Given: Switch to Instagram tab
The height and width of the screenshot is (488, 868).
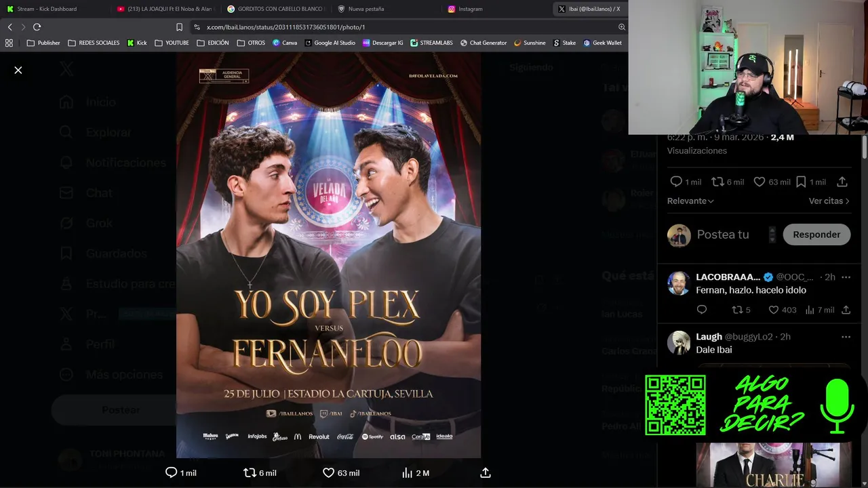Looking at the screenshot, I should [x=496, y=9].
